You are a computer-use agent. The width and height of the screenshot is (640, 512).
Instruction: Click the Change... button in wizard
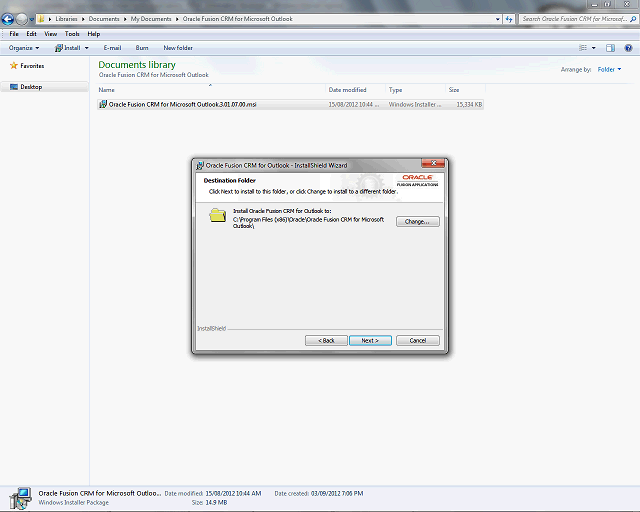(418, 222)
